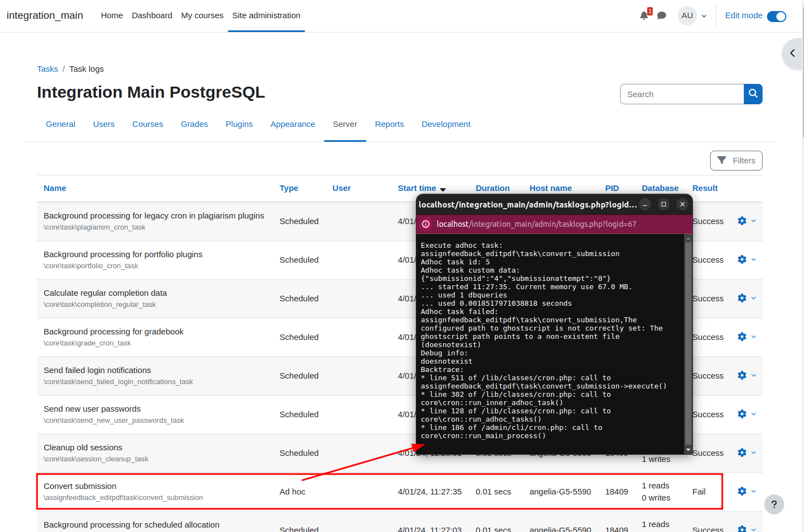Open the Users admin tab
Screen dimensions: 804x532
104,124
